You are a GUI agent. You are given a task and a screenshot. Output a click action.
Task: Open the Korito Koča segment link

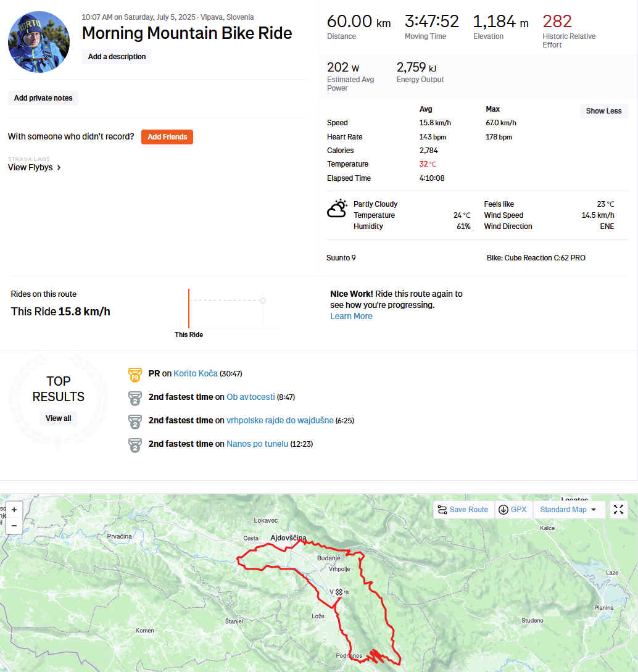196,373
